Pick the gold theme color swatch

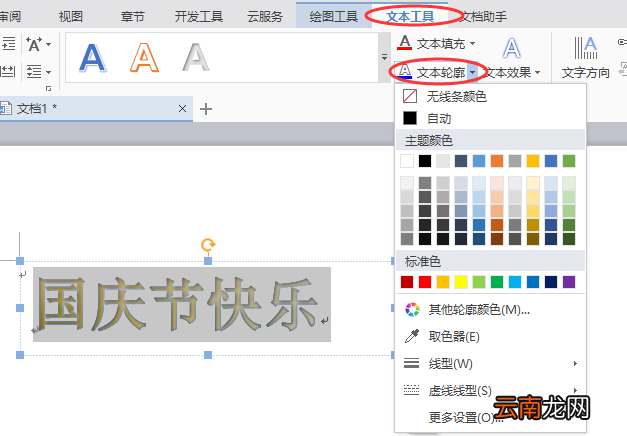tap(533, 161)
